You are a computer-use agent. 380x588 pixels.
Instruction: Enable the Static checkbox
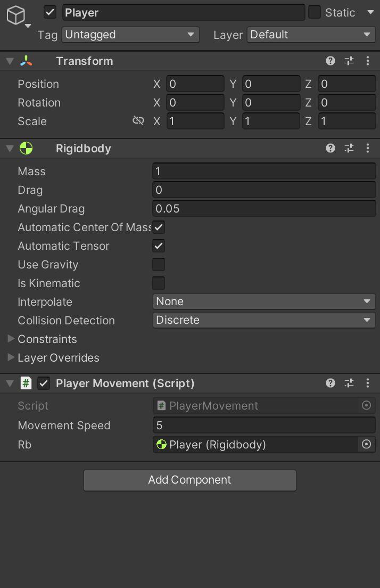pos(314,12)
